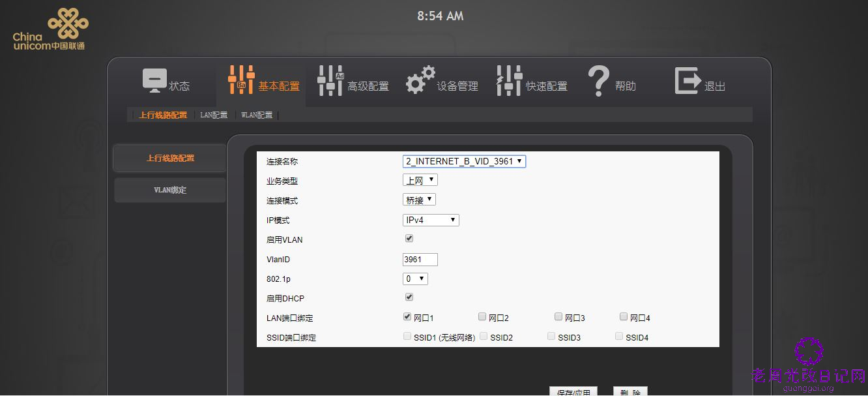Check the SSID1 (无线网络) checkbox

(x=407, y=337)
